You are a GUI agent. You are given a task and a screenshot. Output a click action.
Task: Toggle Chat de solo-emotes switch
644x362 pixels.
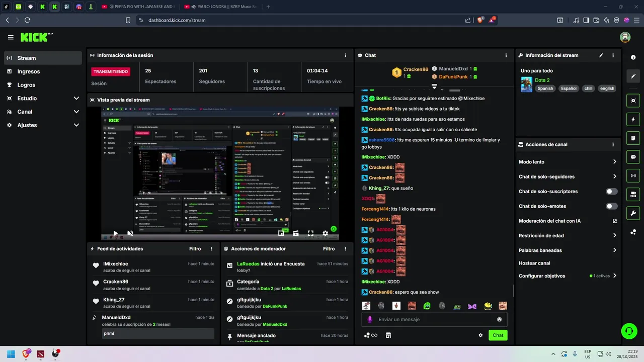pyautogui.click(x=612, y=206)
